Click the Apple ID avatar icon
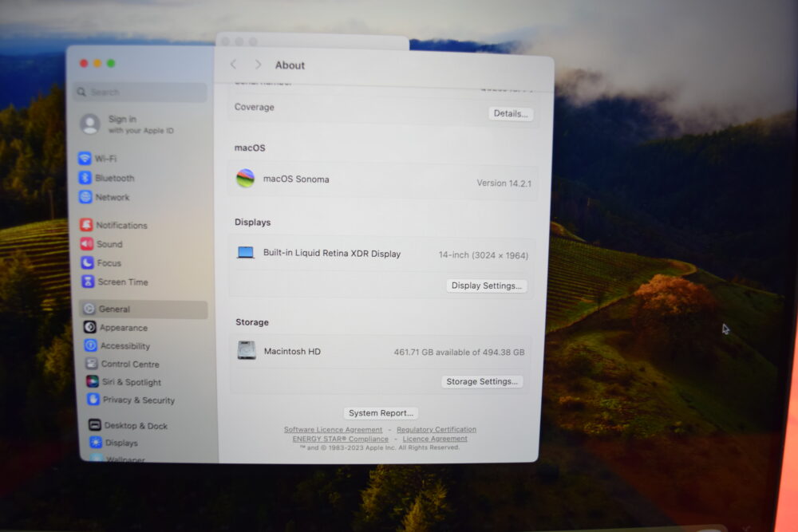This screenshot has width=798, height=532. [x=90, y=124]
